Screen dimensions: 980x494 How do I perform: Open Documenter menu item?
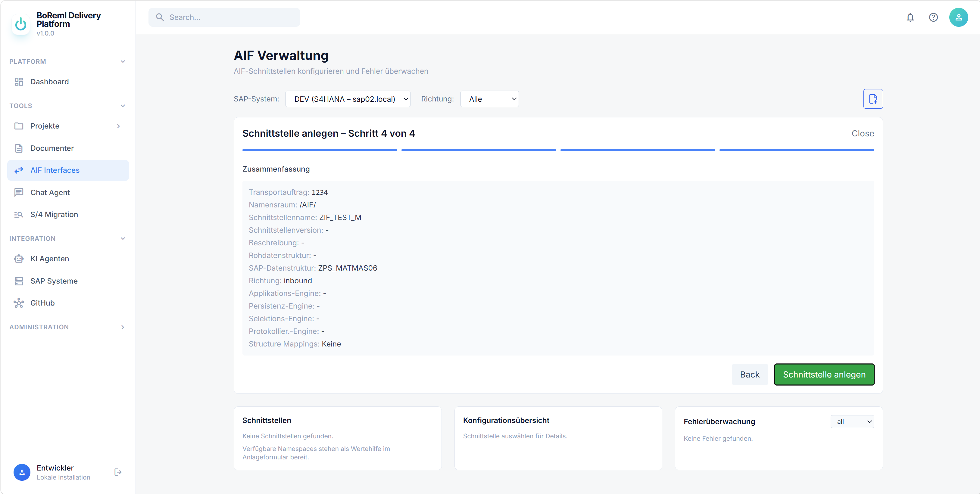click(68, 148)
